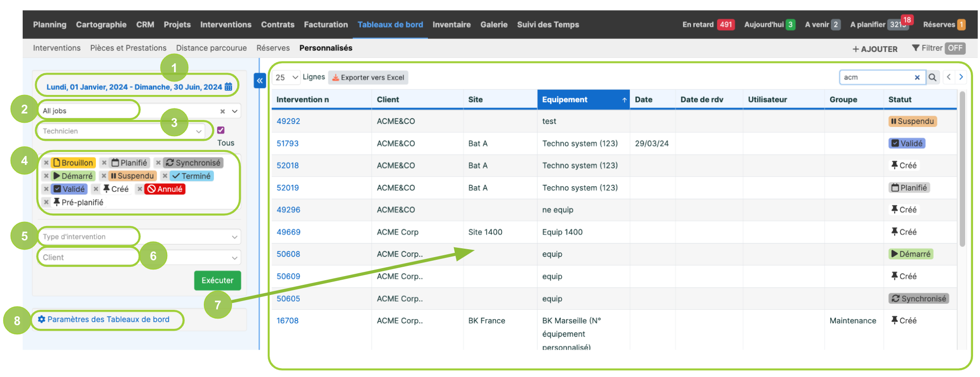The height and width of the screenshot is (377, 980).
Task: Click the Filtrer funnel icon
Action: [x=916, y=48]
